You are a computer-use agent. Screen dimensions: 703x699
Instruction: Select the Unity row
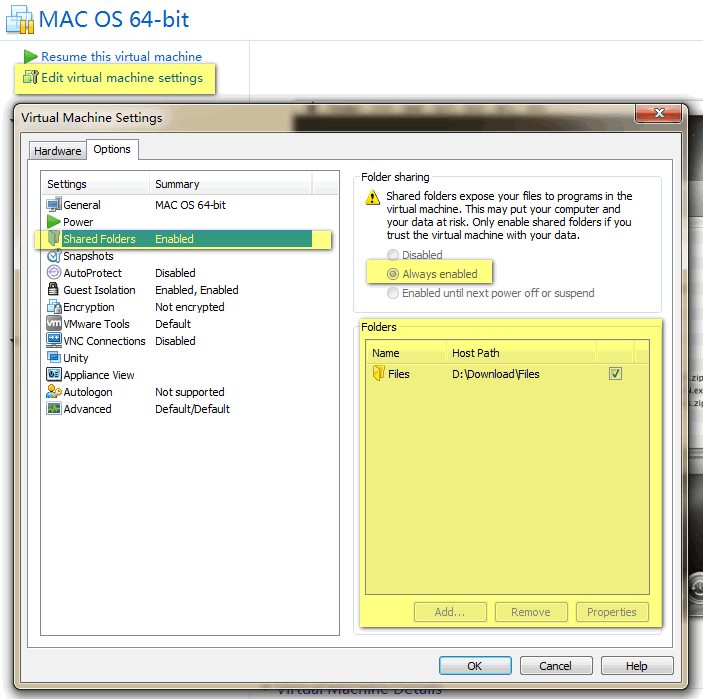click(x=179, y=358)
